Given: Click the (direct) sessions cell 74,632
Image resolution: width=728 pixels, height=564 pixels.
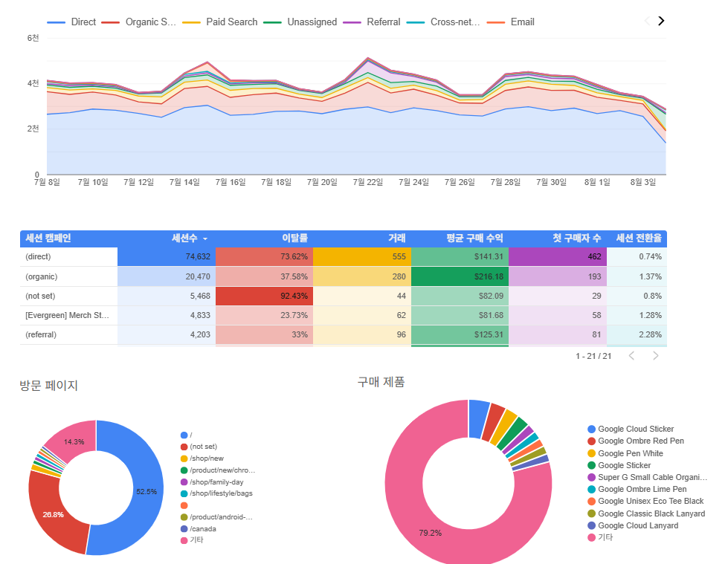Looking at the screenshot, I should 167,256.
